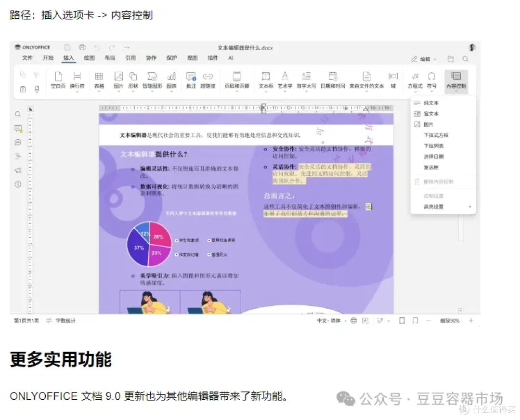The height and width of the screenshot is (420, 520).
Task: Open 高亮设置 highlight settings submenu
Action: tap(443, 207)
